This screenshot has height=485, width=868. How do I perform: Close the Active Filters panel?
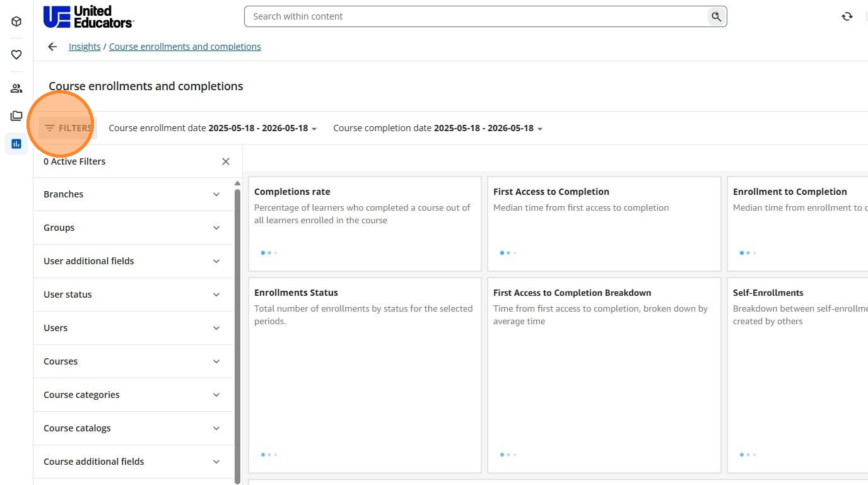(226, 161)
